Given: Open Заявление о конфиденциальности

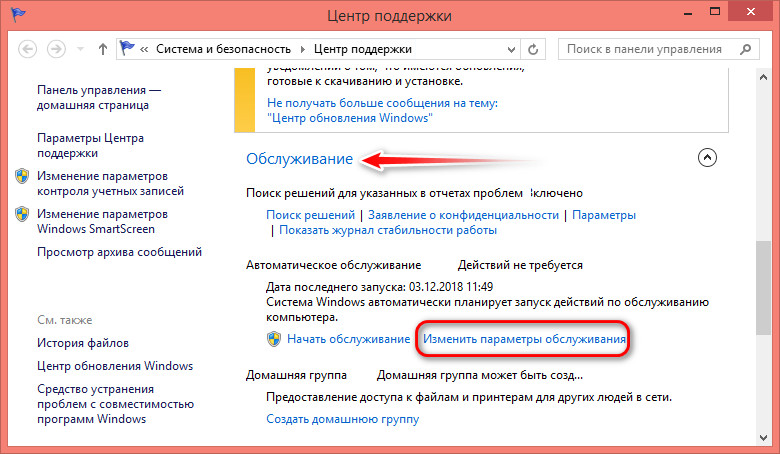Looking at the screenshot, I should pyautogui.click(x=463, y=215).
